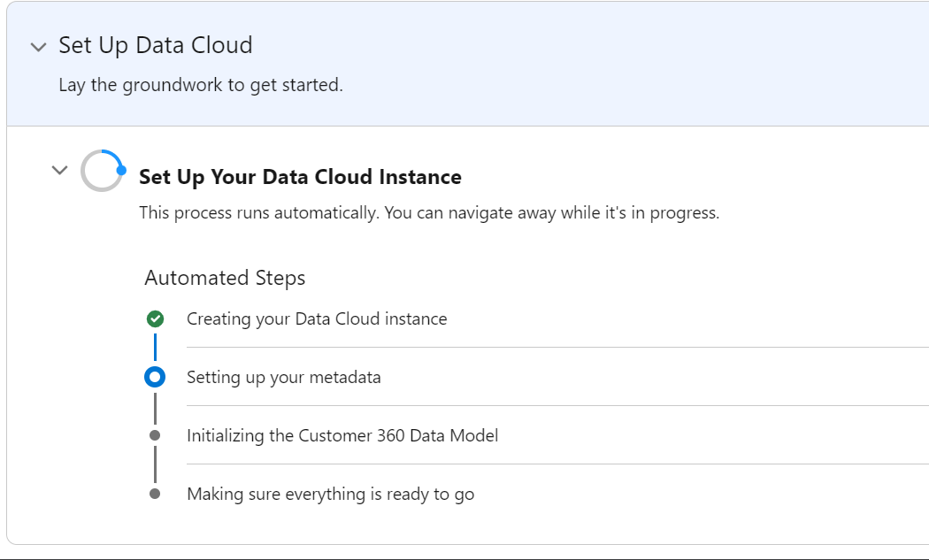
Task: Click the blue dot on the progress ring
Action: [x=121, y=170]
